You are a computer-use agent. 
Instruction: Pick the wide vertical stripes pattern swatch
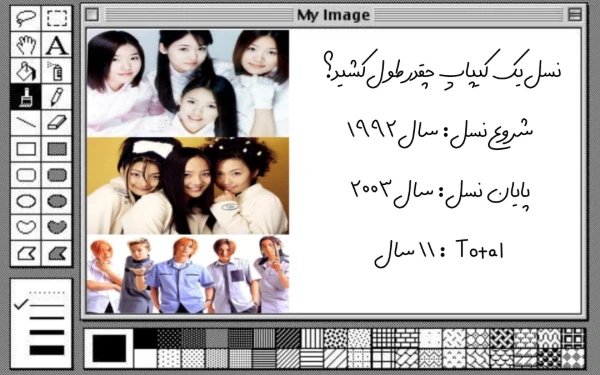click(x=312, y=339)
